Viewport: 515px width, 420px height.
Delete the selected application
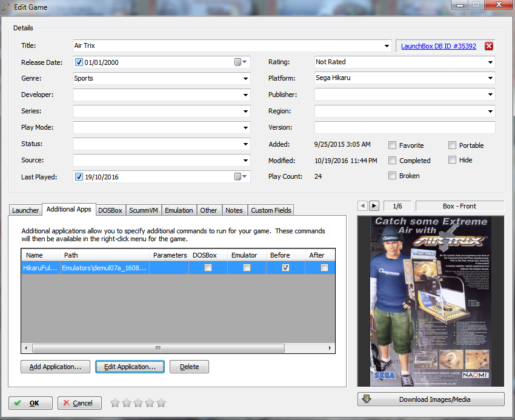pos(189,367)
